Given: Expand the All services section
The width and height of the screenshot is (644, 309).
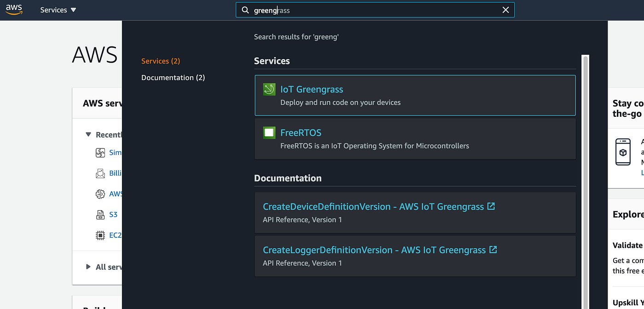Looking at the screenshot, I should coord(89,267).
